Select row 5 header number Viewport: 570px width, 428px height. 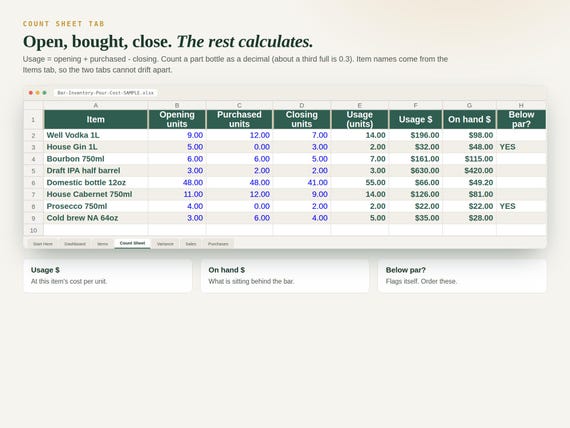tap(33, 171)
